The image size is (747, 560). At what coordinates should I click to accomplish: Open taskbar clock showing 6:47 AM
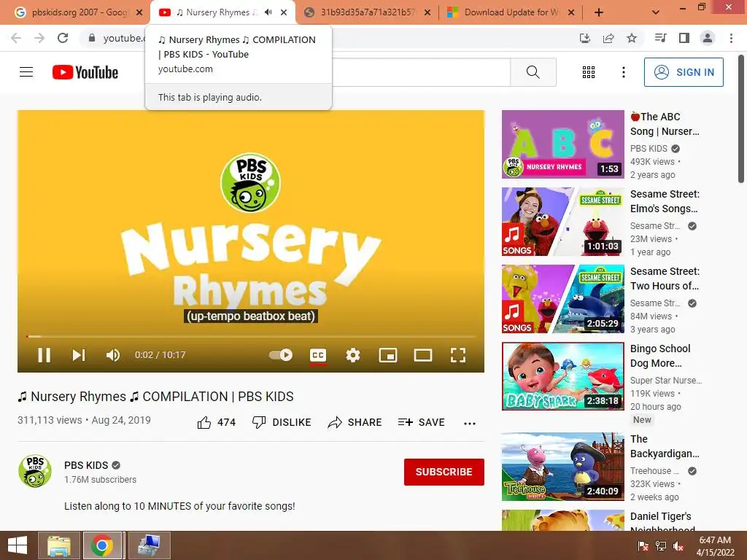click(715, 546)
